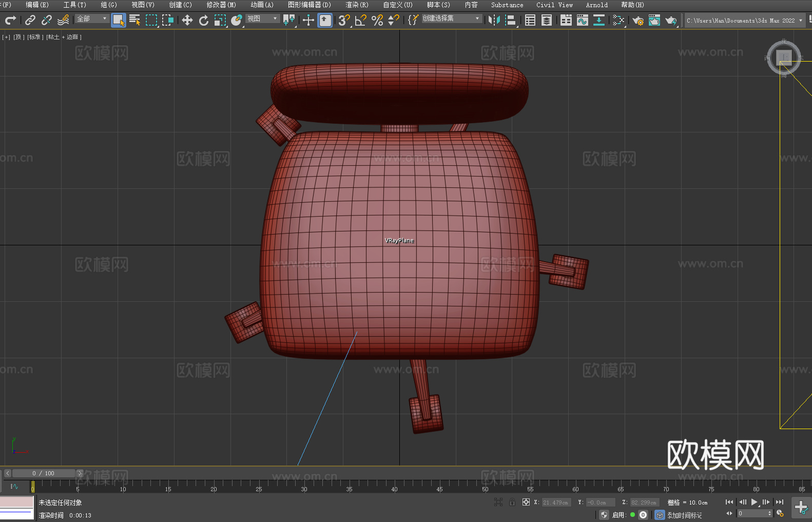This screenshot has height=522, width=812.
Task: Open viewport [顶] view menu
Action: tap(18, 37)
